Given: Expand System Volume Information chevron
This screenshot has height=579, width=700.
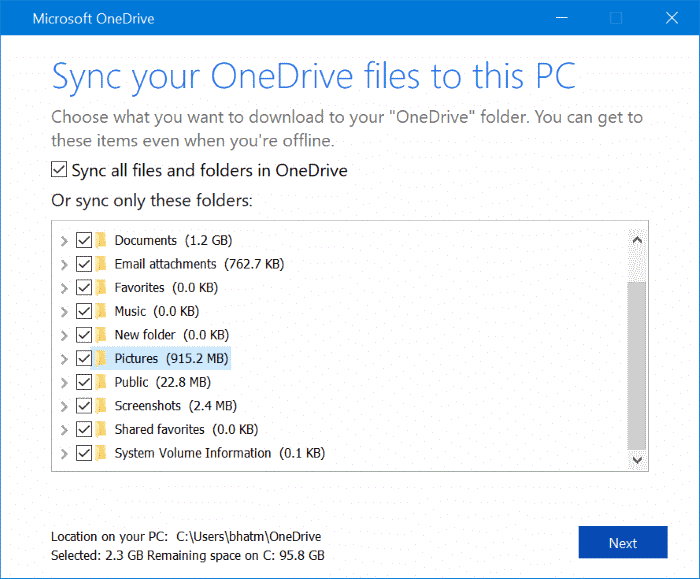Looking at the screenshot, I should 64,454.
